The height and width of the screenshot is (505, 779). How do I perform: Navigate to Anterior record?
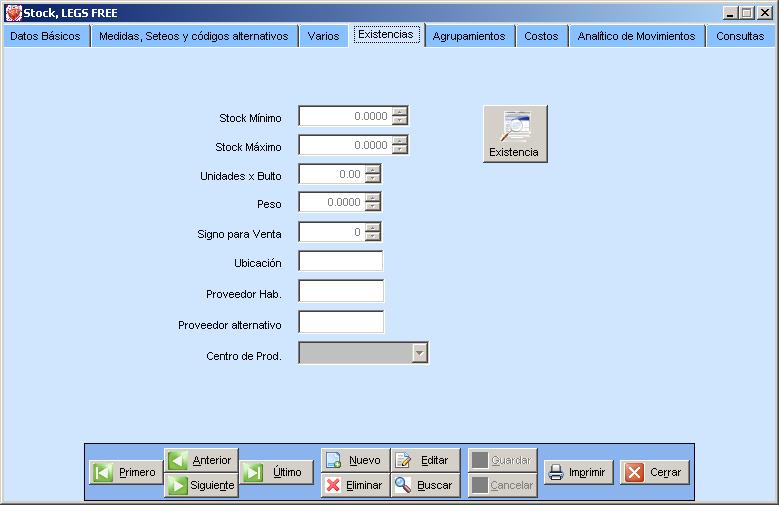tap(201, 460)
